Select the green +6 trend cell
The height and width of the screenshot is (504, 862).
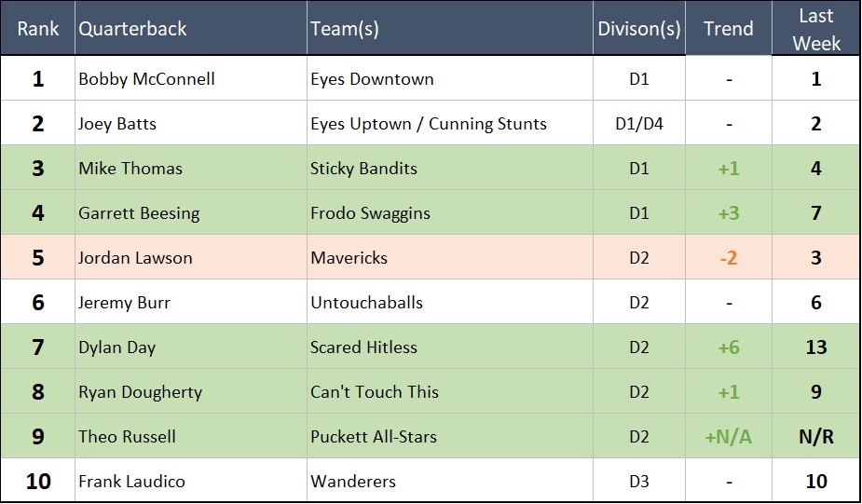pos(728,347)
